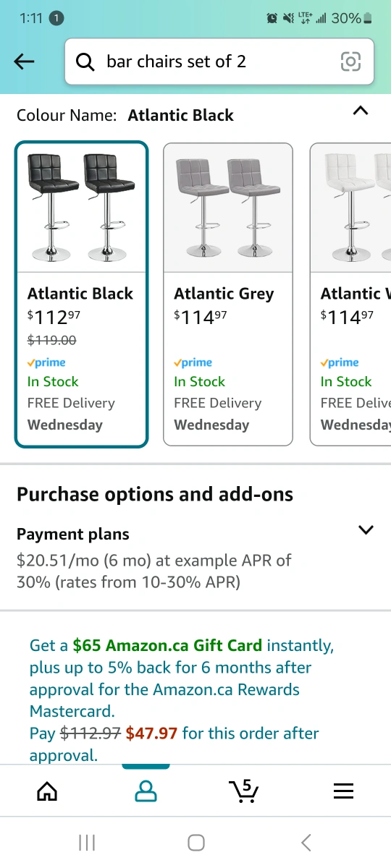Select the Atlantic Black colour option

point(81,294)
